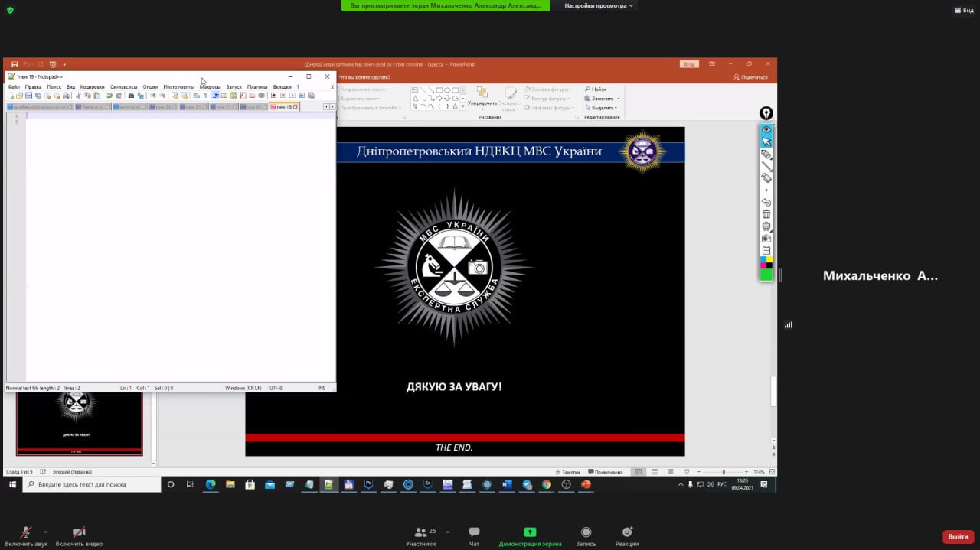The width and height of the screenshot is (980, 550).
Task: Open the Zoom Чат panel
Action: 474,537
